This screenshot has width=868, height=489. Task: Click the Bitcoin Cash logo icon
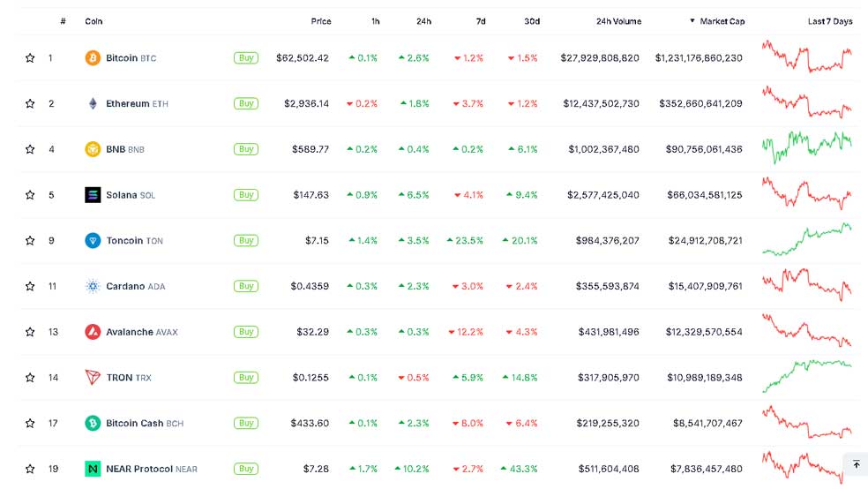tap(93, 423)
